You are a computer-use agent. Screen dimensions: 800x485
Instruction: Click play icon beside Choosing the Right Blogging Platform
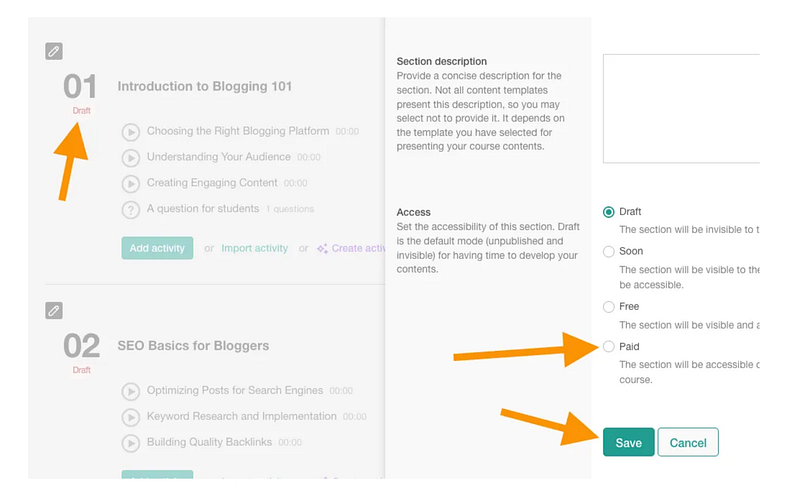(131, 132)
